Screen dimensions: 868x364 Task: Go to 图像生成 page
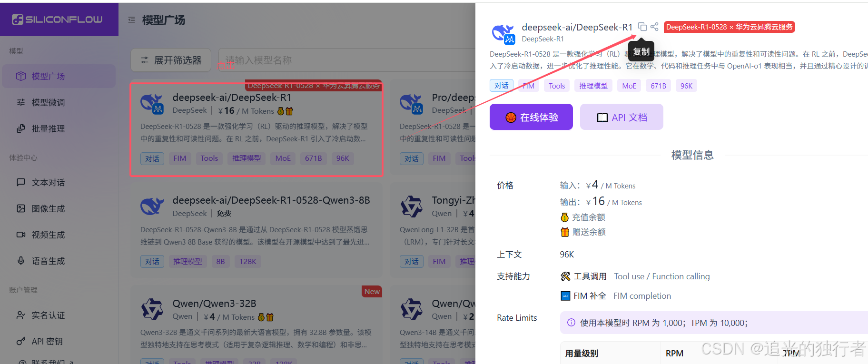[59, 208]
